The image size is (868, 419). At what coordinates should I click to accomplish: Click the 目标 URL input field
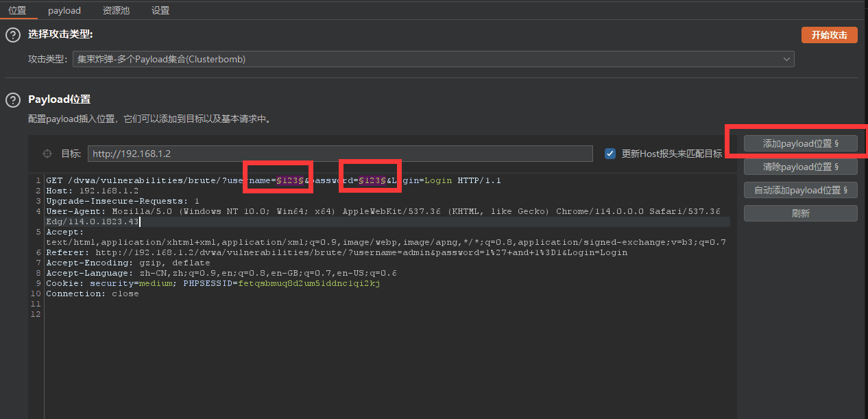[x=340, y=154]
